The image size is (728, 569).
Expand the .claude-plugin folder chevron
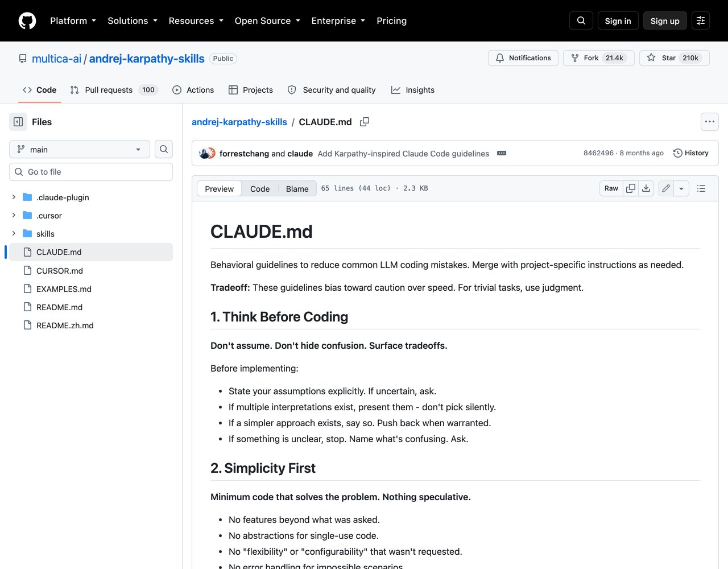coord(14,197)
